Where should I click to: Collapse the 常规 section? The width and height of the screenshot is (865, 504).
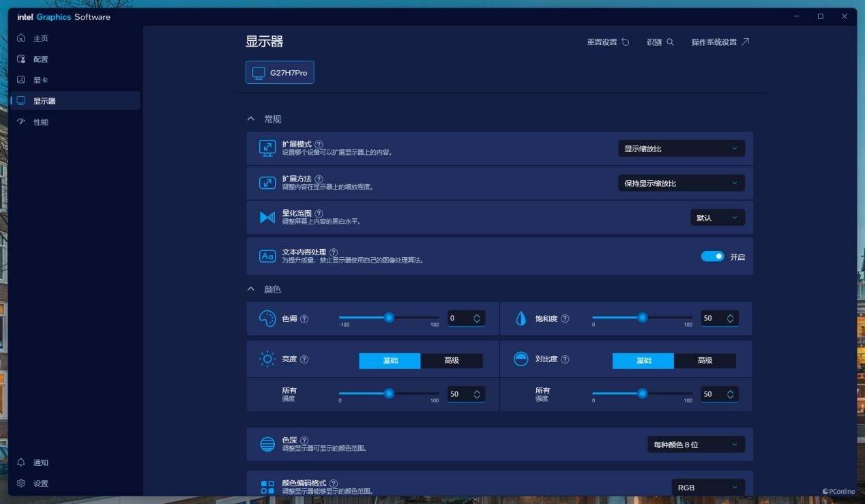pyautogui.click(x=251, y=119)
